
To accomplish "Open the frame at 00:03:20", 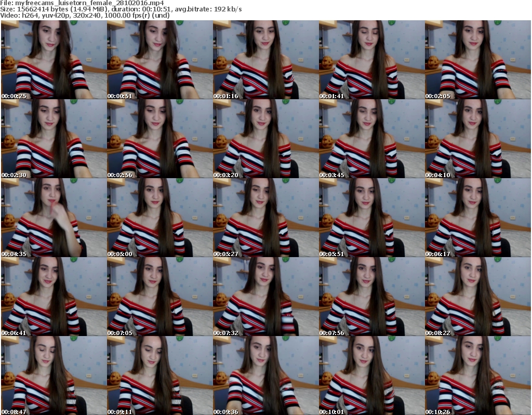I will point(265,139).
